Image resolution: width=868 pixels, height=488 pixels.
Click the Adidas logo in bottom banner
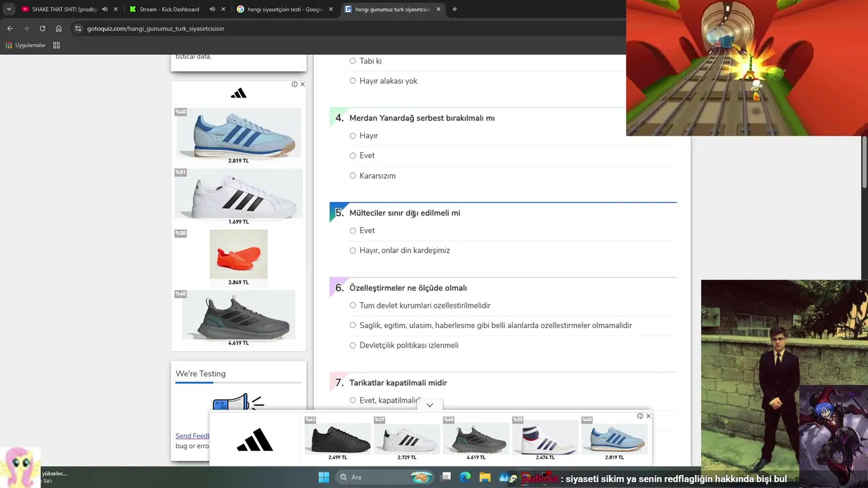coord(255,441)
